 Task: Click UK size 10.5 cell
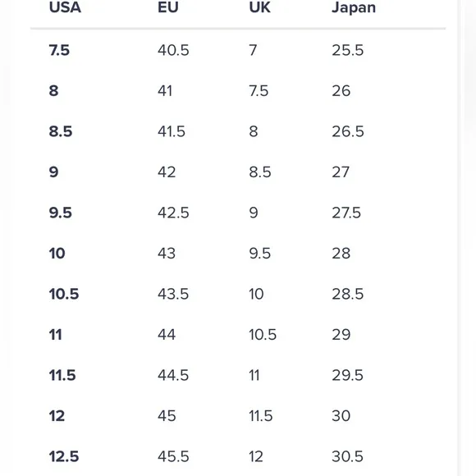point(263,335)
